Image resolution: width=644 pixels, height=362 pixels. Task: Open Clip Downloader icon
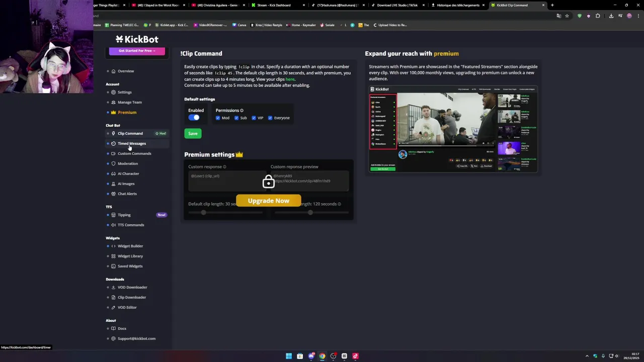(113, 297)
